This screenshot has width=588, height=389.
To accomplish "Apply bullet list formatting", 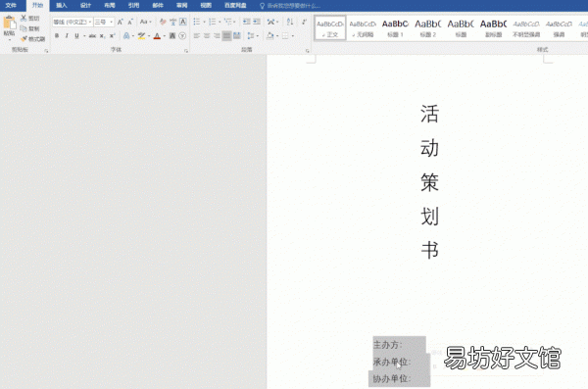I will (197, 23).
